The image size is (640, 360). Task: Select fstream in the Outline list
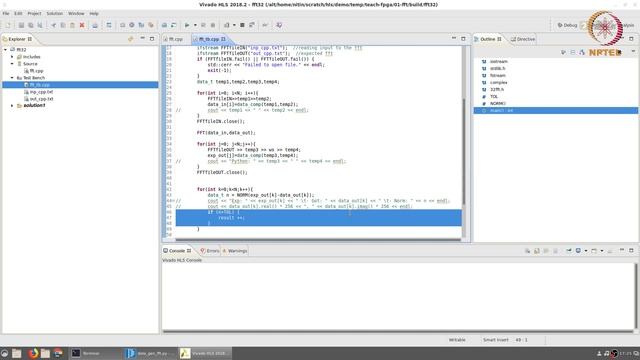pyautogui.click(x=498, y=76)
